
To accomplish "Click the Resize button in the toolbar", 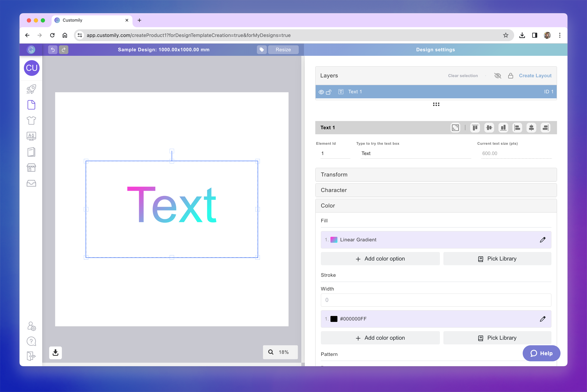I will tap(283, 50).
